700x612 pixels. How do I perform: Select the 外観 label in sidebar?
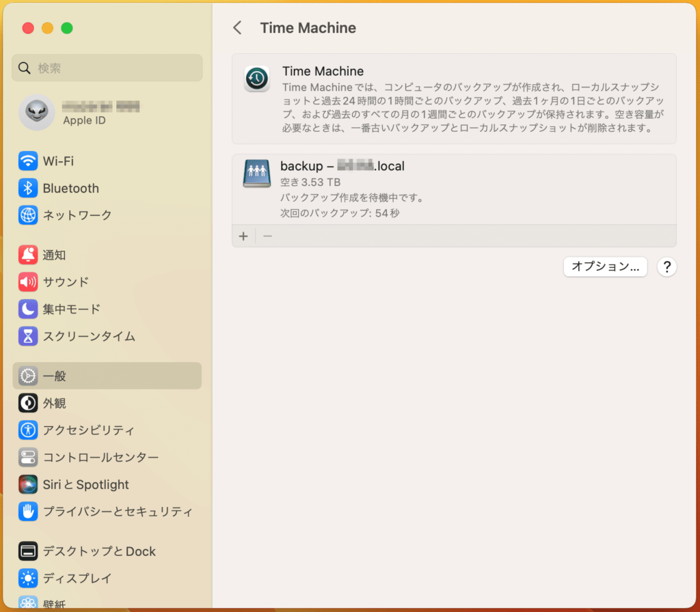point(55,403)
